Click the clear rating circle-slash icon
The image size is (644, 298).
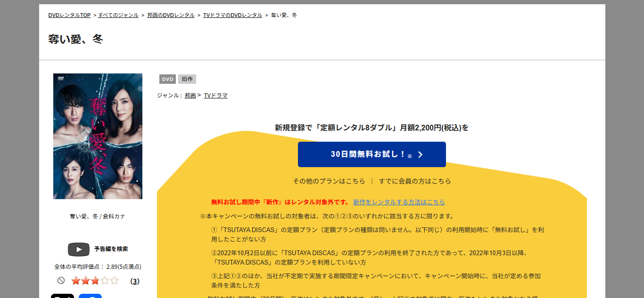[61, 281]
